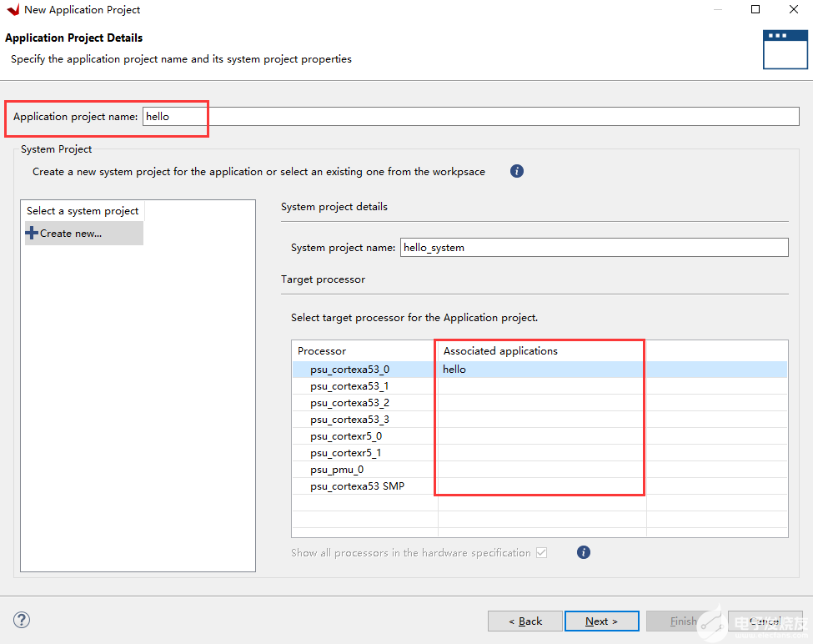Select Create new... system project entry
813x644 pixels.
point(71,234)
